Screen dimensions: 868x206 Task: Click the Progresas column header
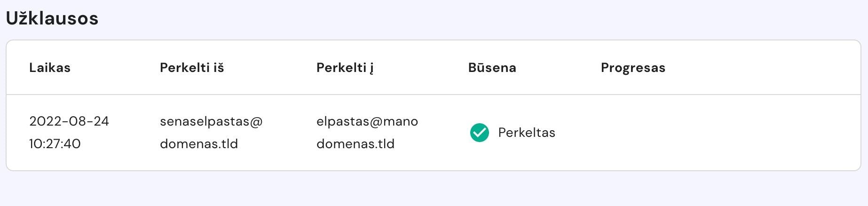click(x=633, y=68)
